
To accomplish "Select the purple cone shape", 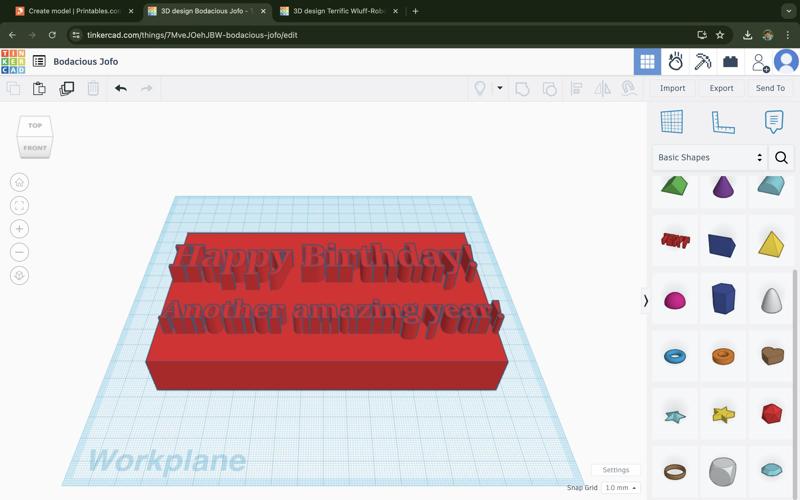I will pyautogui.click(x=723, y=187).
